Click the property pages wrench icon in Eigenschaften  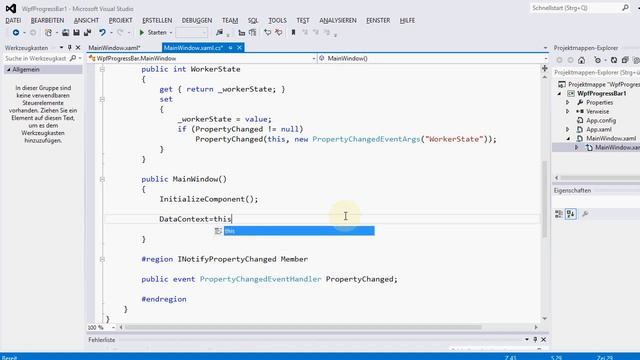pyautogui.click(x=585, y=214)
